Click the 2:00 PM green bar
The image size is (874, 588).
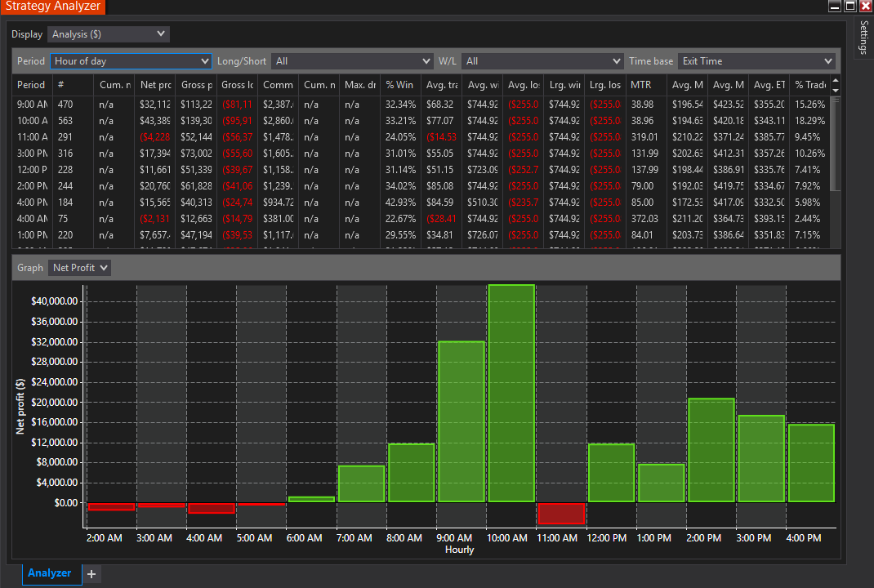pyautogui.click(x=711, y=450)
